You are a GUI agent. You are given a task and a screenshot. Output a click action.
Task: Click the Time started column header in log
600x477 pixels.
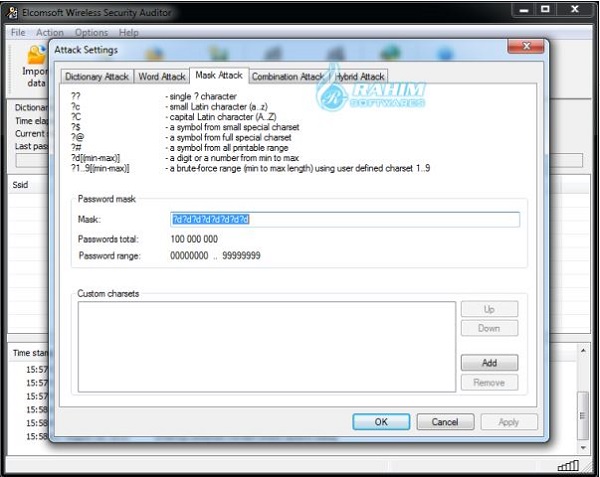(31, 353)
